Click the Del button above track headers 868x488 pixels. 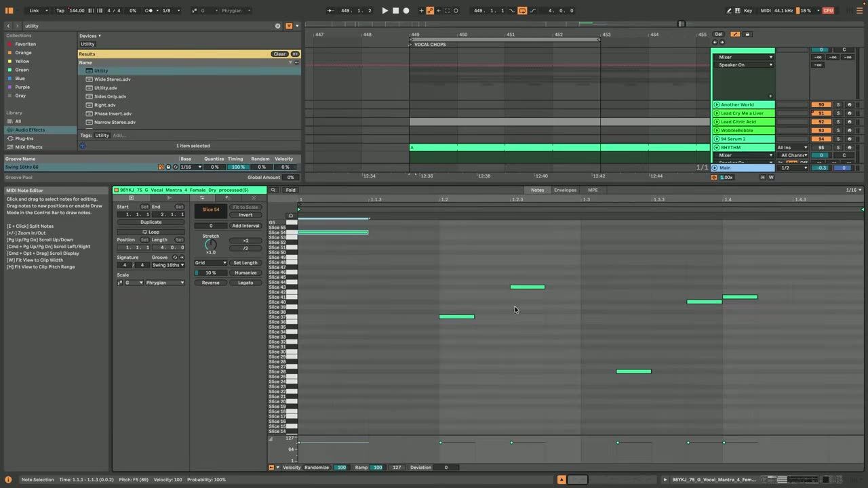click(719, 34)
